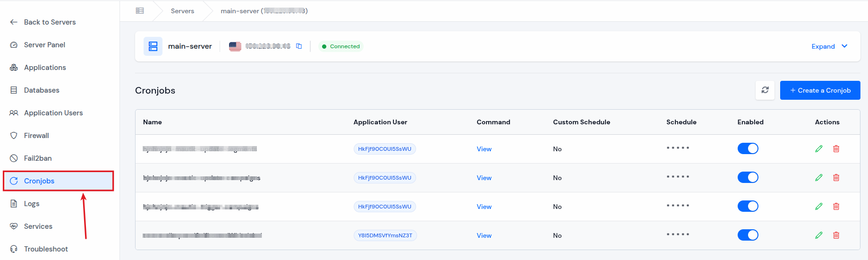The height and width of the screenshot is (260, 868).
Task: Toggle off the second cronjob's enabled switch
Action: pyautogui.click(x=748, y=178)
